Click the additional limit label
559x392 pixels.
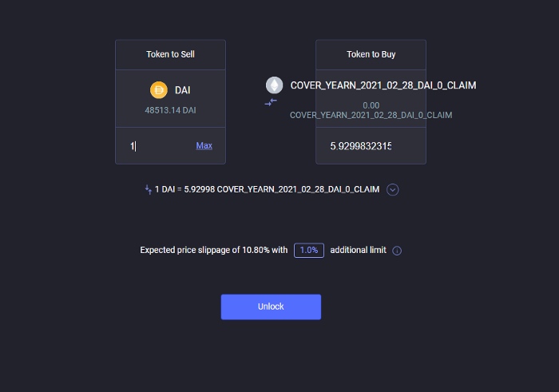click(x=359, y=250)
